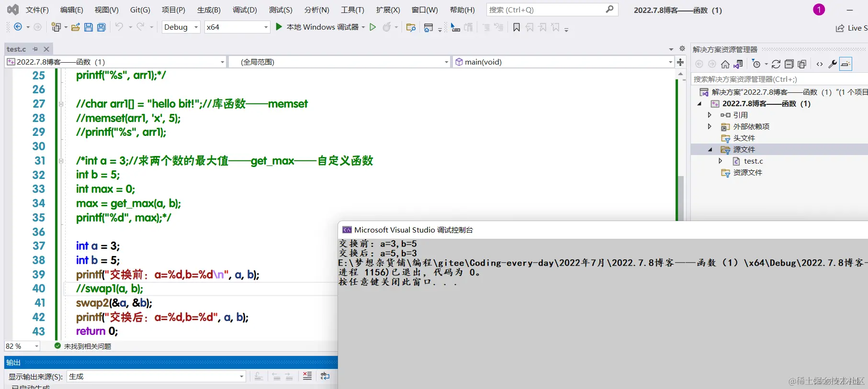This screenshot has width=868, height=389.
Task: Toggle Solution/Folder view switch icon
Action: click(x=738, y=64)
